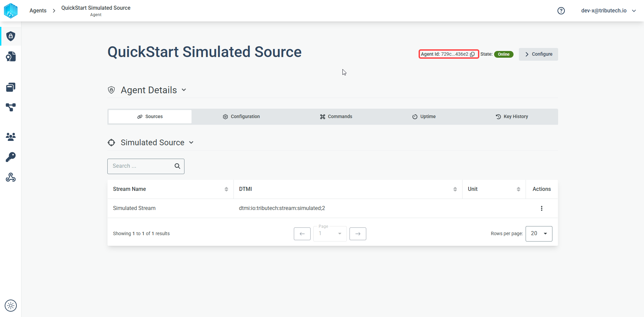
Task: Toggle the light/dark theme icon
Action: 11,306
